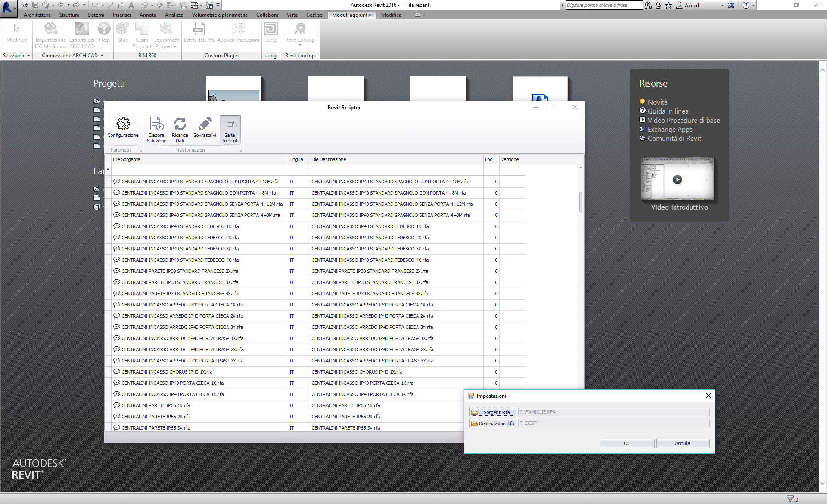Screen dimensions: 827x504
Task: Open Configurazione gear in Revit Scripter
Action: (x=123, y=128)
